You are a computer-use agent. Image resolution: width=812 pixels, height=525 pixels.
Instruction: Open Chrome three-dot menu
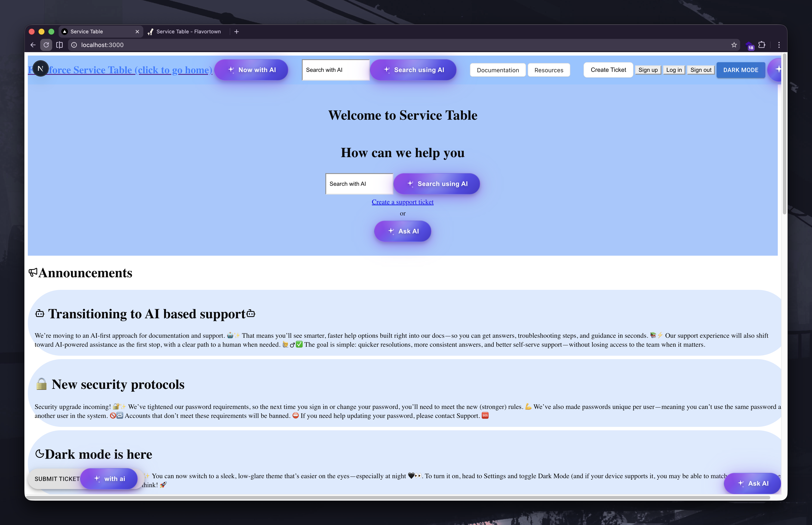(x=779, y=45)
